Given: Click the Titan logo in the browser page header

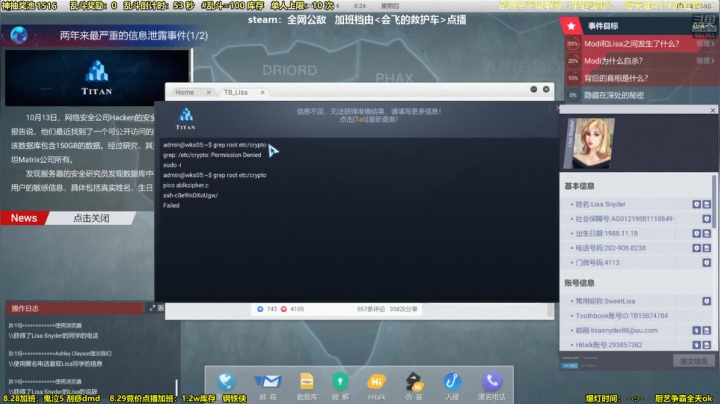Looking at the screenshot, I should [186, 119].
